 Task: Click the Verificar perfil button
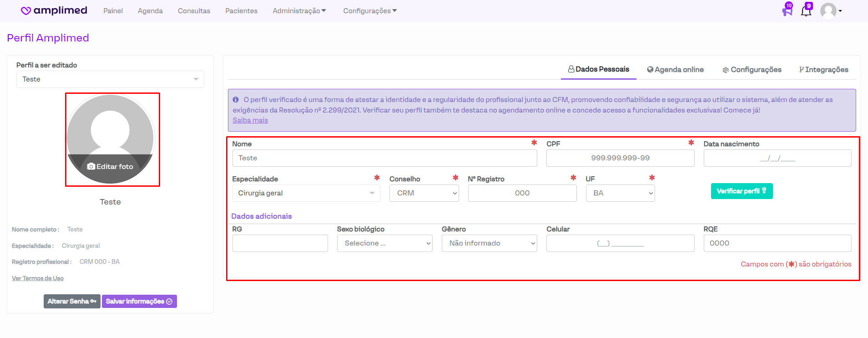(x=741, y=191)
